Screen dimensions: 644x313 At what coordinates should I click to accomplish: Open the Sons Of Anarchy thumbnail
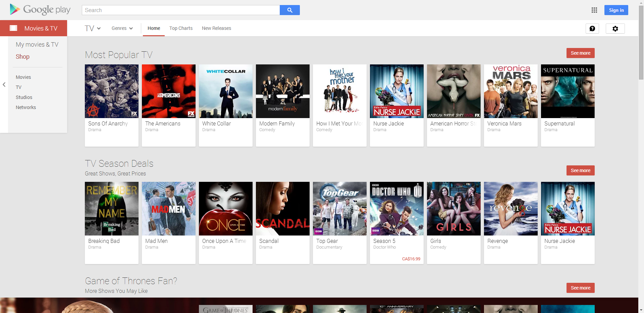[x=111, y=91]
